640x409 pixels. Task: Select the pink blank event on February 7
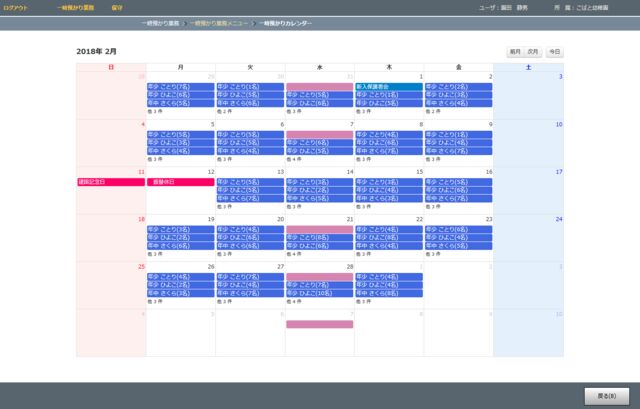pos(320,135)
